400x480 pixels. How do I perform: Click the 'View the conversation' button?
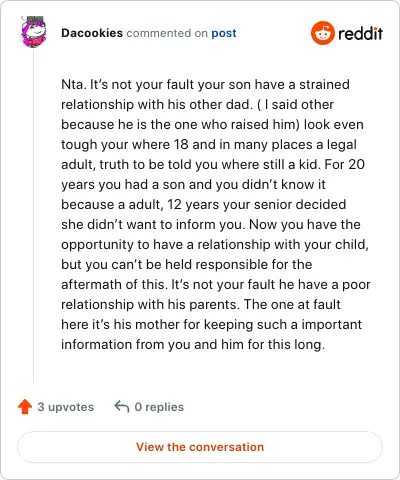[200, 447]
